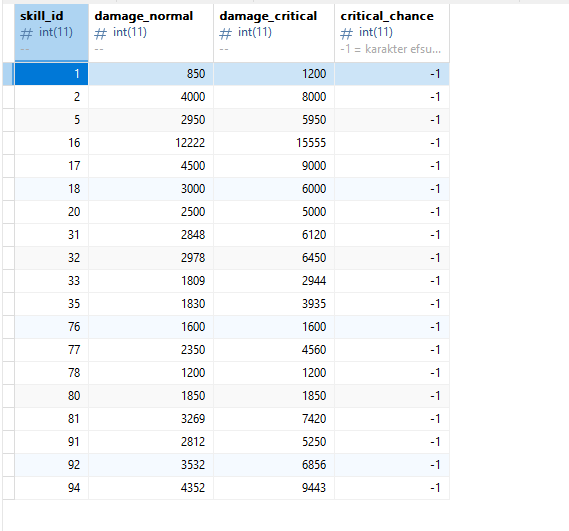
Task: Click the row selector for skill_id 2
Action: click(x=8, y=97)
